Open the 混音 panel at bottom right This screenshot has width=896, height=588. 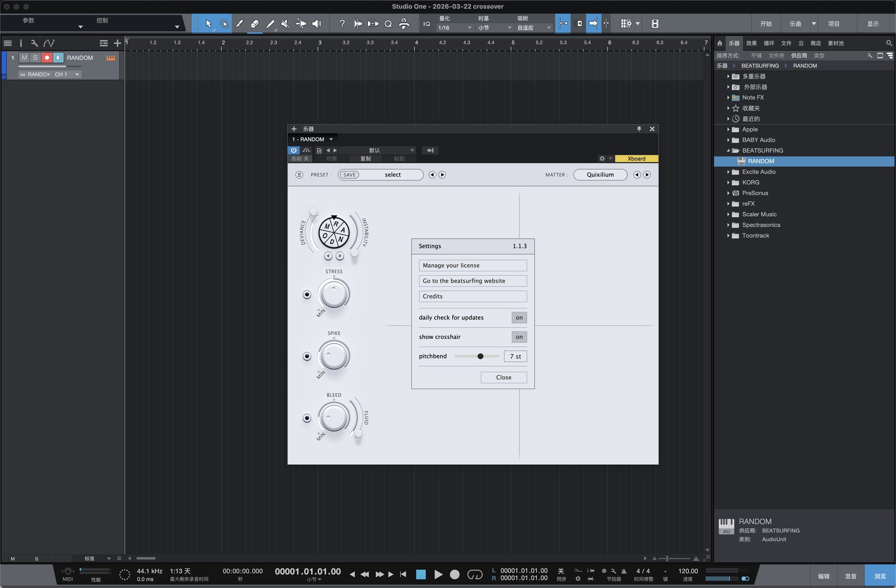pyautogui.click(x=850, y=575)
